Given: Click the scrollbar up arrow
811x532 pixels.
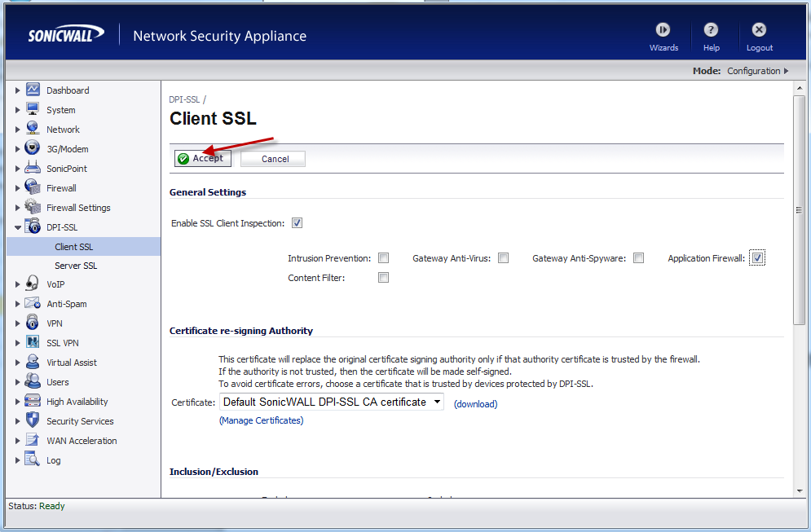Looking at the screenshot, I should (800, 89).
